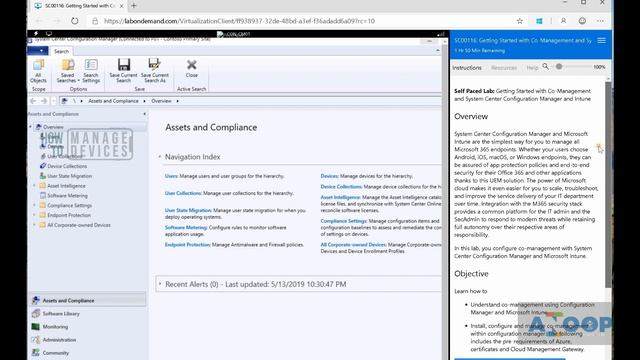This screenshot has height=360, width=640.
Task: Open the Community workspace
Action: pyautogui.click(x=87, y=353)
